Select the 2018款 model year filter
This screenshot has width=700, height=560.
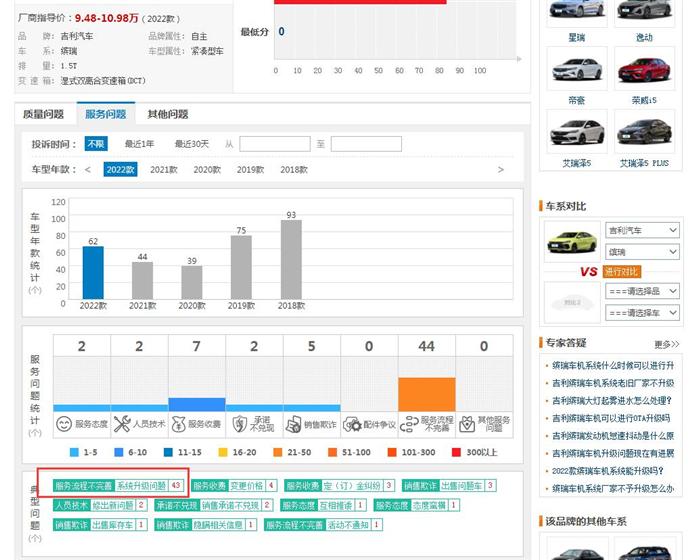tap(294, 170)
